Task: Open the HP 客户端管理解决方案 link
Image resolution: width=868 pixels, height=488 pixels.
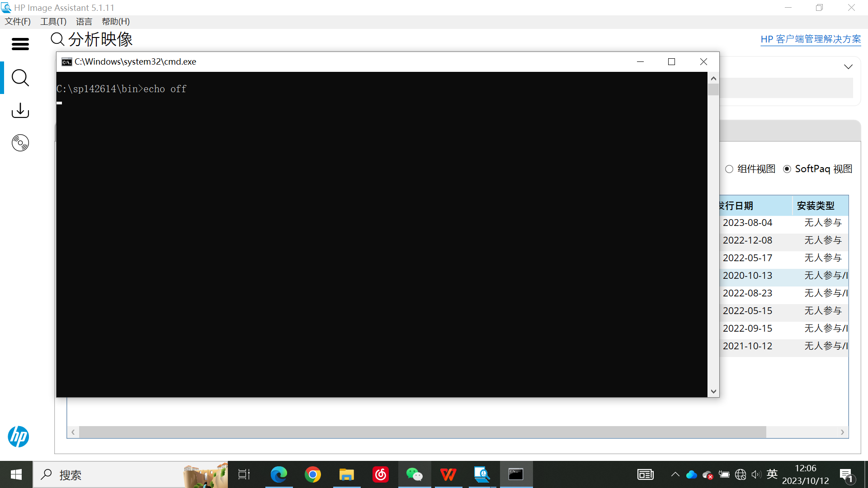Action: pos(811,39)
